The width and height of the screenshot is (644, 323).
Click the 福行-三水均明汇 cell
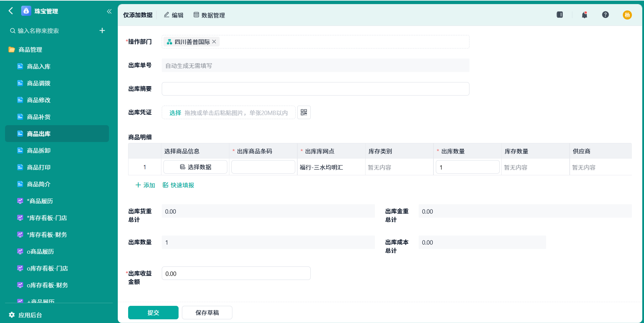click(x=331, y=167)
